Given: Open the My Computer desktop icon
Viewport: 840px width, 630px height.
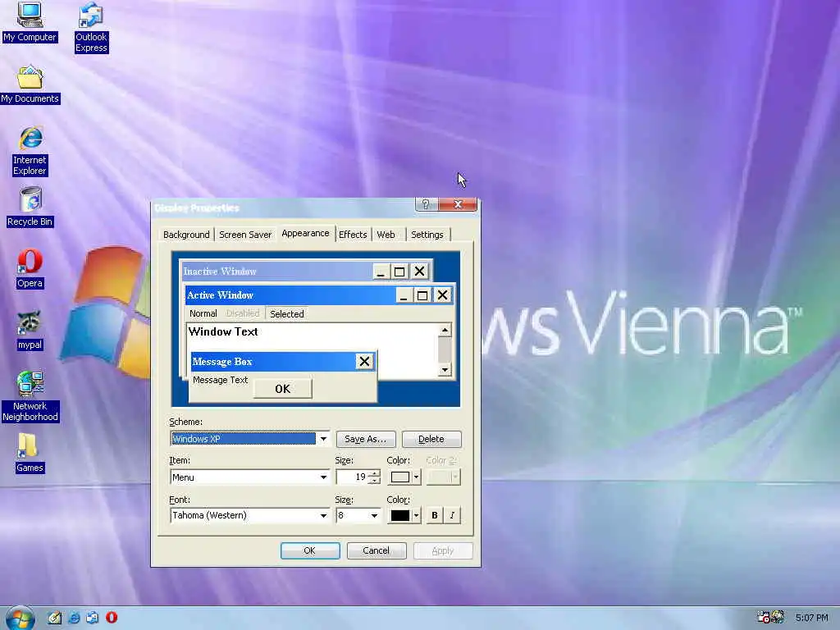Looking at the screenshot, I should [30, 21].
